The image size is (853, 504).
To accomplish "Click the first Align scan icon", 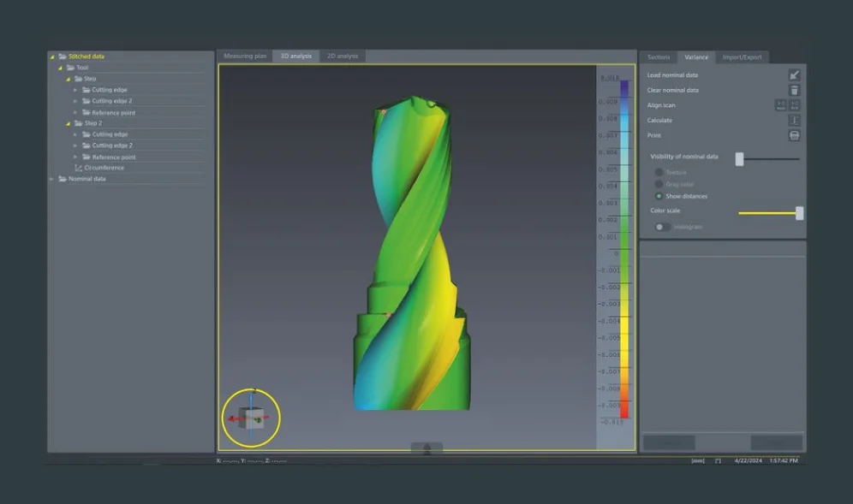I will pyautogui.click(x=781, y=105).
